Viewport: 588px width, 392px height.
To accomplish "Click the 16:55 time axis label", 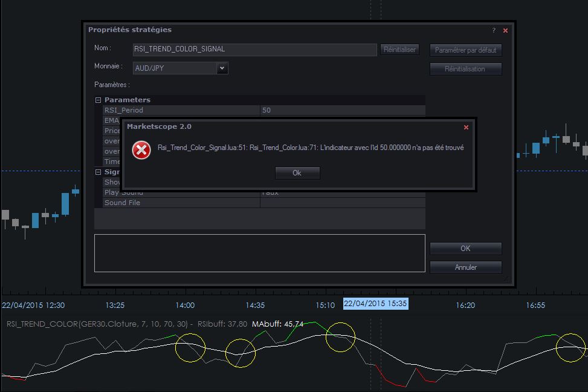I will [x=535, y=305].
